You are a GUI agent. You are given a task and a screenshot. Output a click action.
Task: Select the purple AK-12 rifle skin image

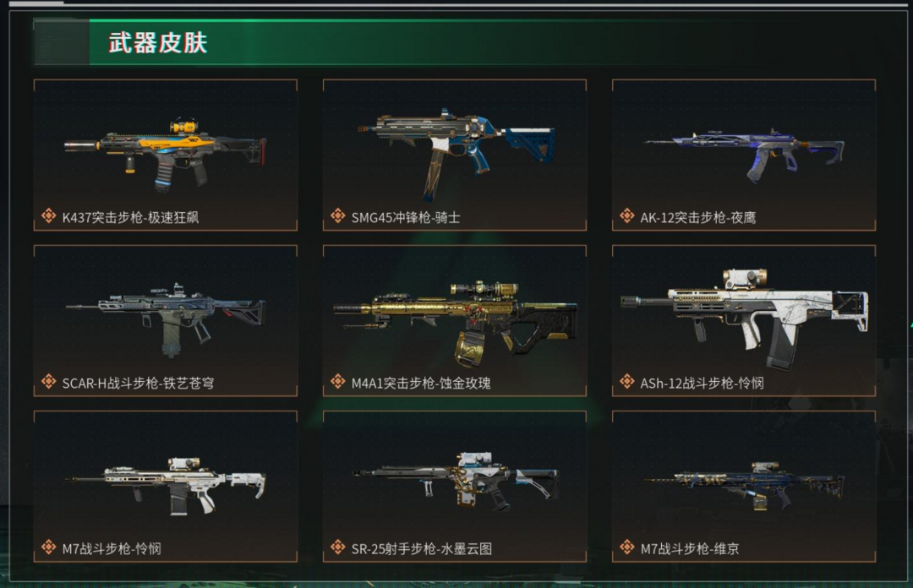(x=744, y=155)
